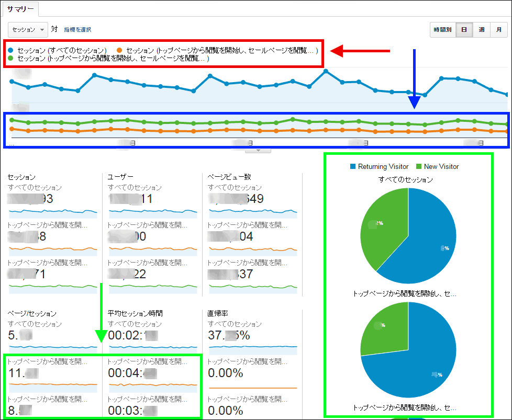Select the ユーザー metric heading
This screenshot has height=420, width=512.
click(120, 177)
